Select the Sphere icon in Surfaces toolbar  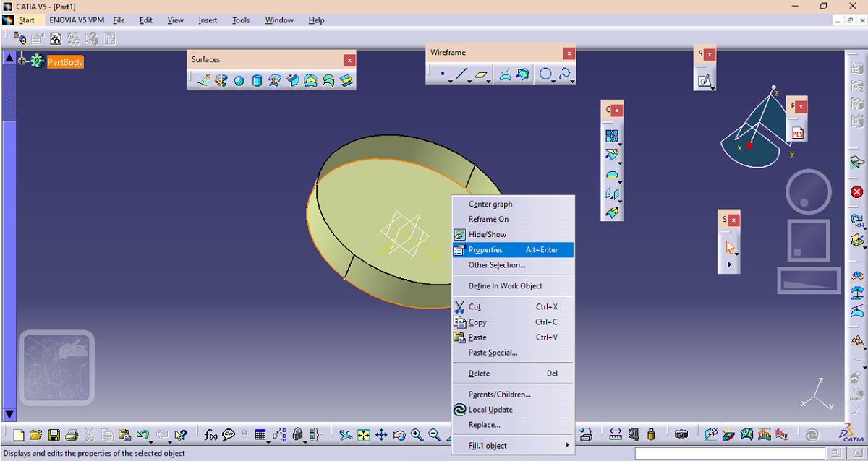point(239,80)
